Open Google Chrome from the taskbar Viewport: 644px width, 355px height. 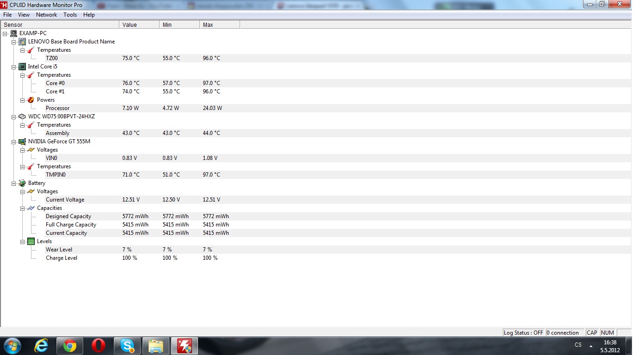point(70,345)
